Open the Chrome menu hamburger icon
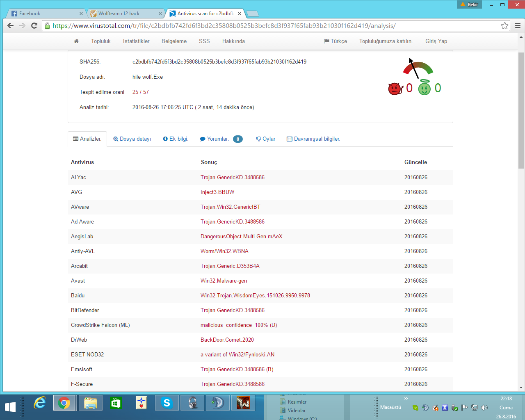The image size is (525, 420). (518, 25)
